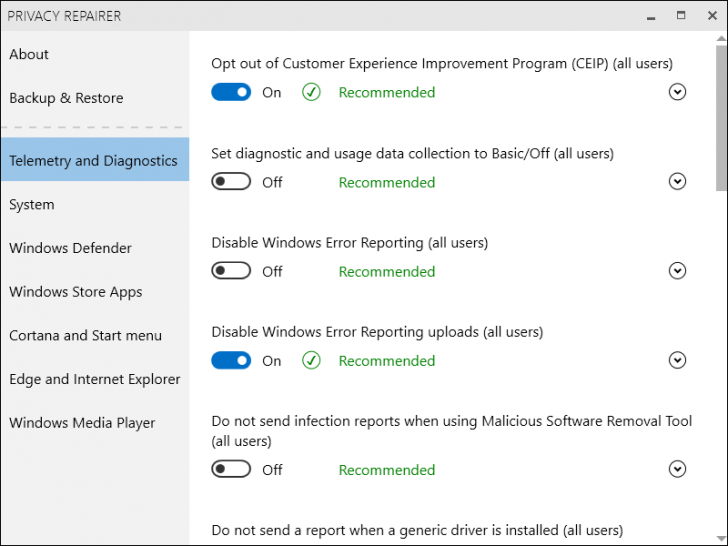Turn on Disable Windows Error Reporting switch
The width and height of the screenshot is (728, 546).
[231, 271]
